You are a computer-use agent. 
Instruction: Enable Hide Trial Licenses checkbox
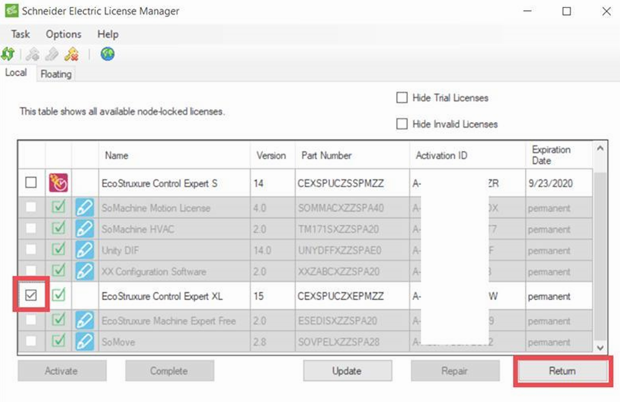tap(402, 98)
